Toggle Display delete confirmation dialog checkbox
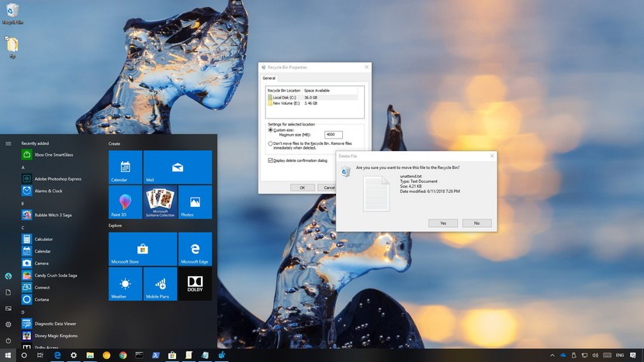Screen dimensions: 644x362 point(271,160)
